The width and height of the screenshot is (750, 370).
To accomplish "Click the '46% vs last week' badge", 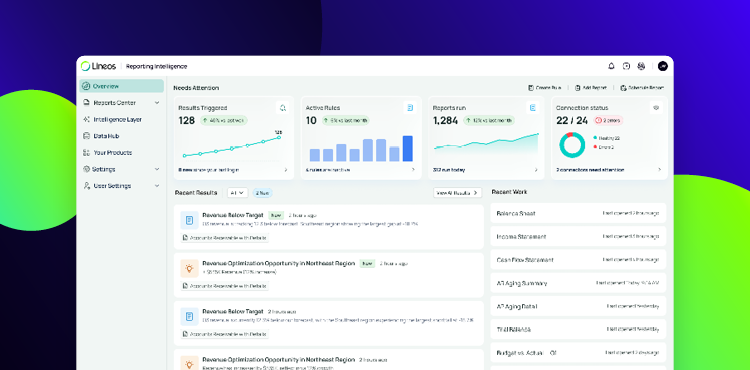I will (x=223, y=120).
